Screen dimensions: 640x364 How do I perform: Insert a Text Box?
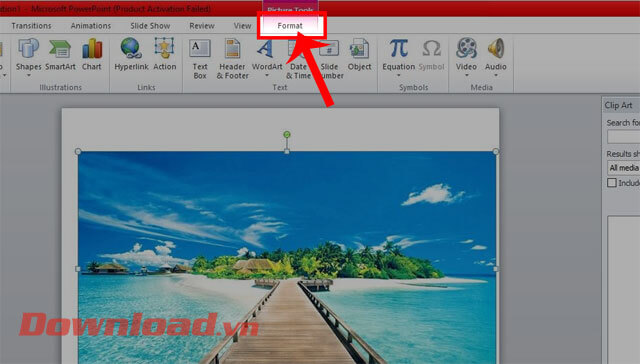click(x=200, y=59)
